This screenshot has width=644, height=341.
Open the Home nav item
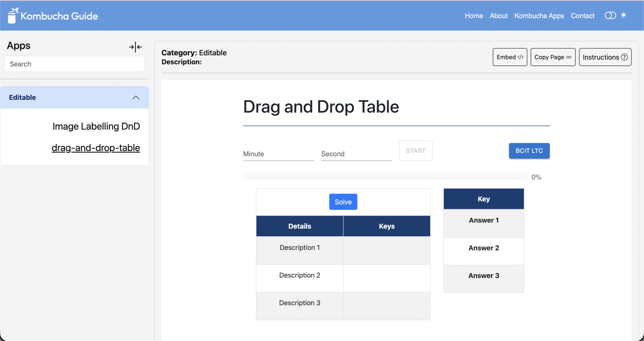(x=474, y=16)
